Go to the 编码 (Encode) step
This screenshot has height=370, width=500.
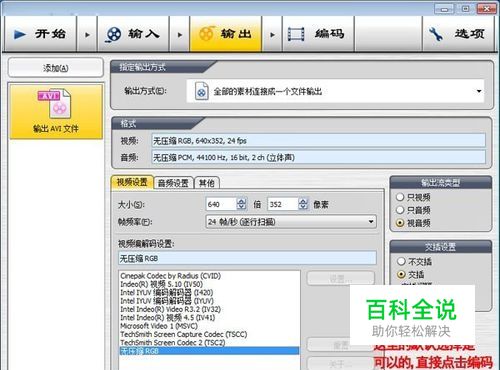coord(318,34)
